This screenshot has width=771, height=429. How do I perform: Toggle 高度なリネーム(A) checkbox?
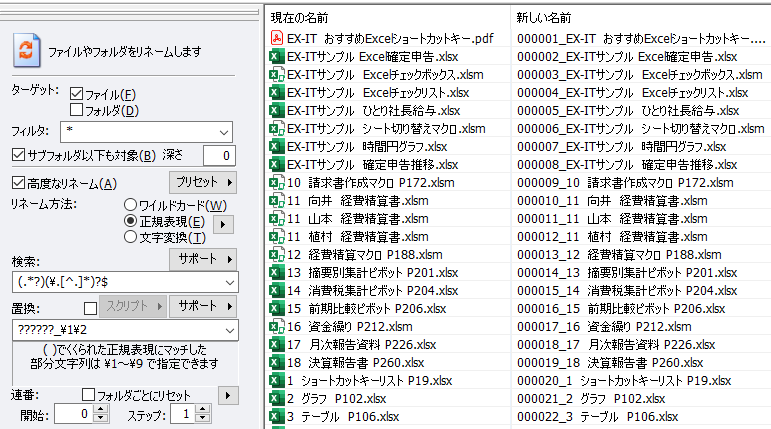tap(18, 183)
